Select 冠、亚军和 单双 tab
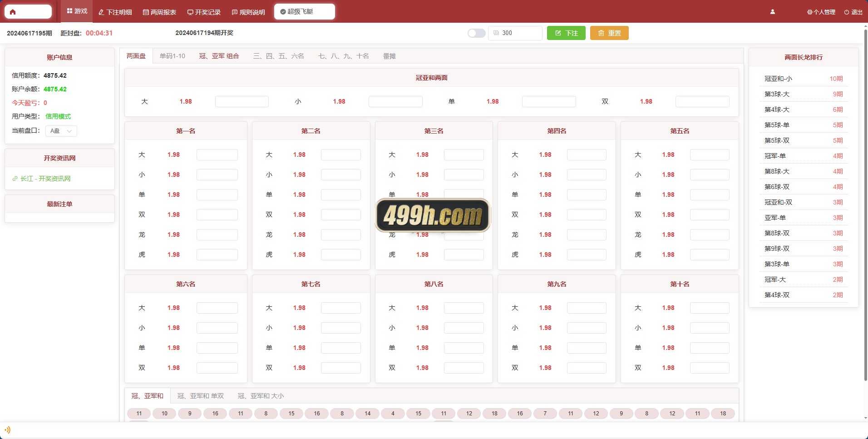The height and width of the screenshot is (439, 868). pyautogui.click(x=201, y=396)
